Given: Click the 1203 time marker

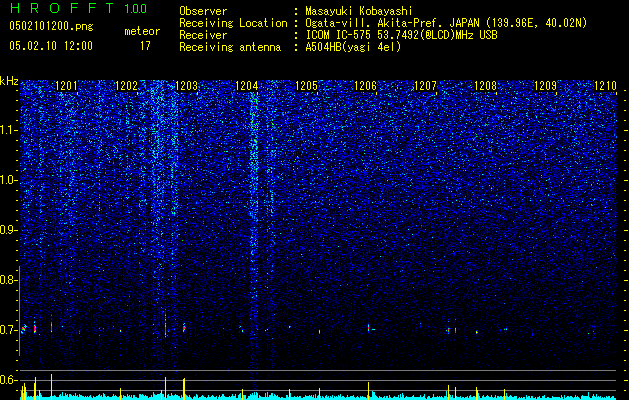Looking at the screenshot, I should [187, 86].
